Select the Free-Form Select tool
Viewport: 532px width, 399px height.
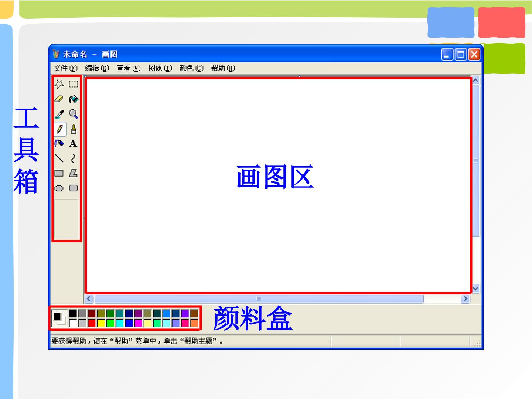point(59,84)
